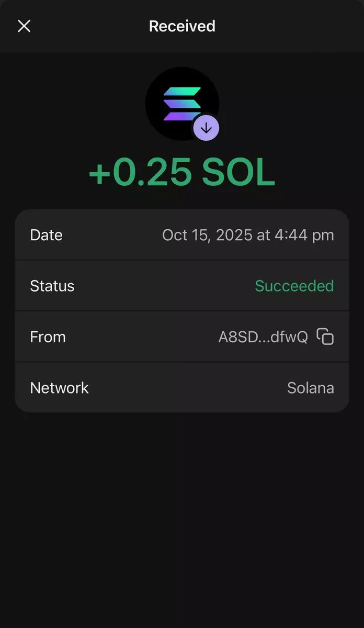Click the purple down-arrow received badge
Viewport: 364px width, 628px height.
[x=206, y=128]
